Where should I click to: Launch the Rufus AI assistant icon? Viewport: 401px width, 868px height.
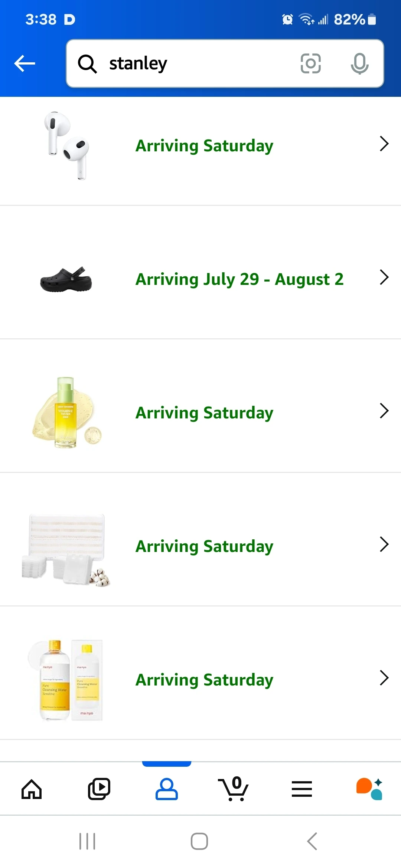(369, 789)
